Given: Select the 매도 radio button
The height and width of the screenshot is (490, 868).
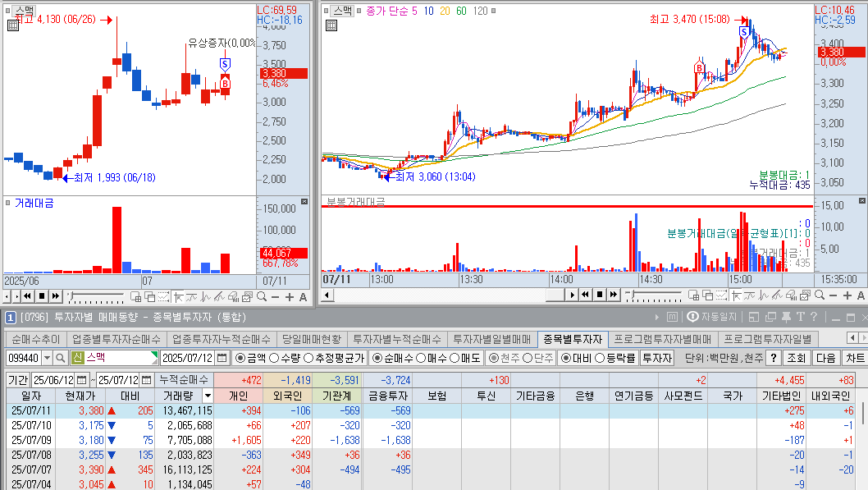Looking at the screenshot, I should (x=454, y=358).
